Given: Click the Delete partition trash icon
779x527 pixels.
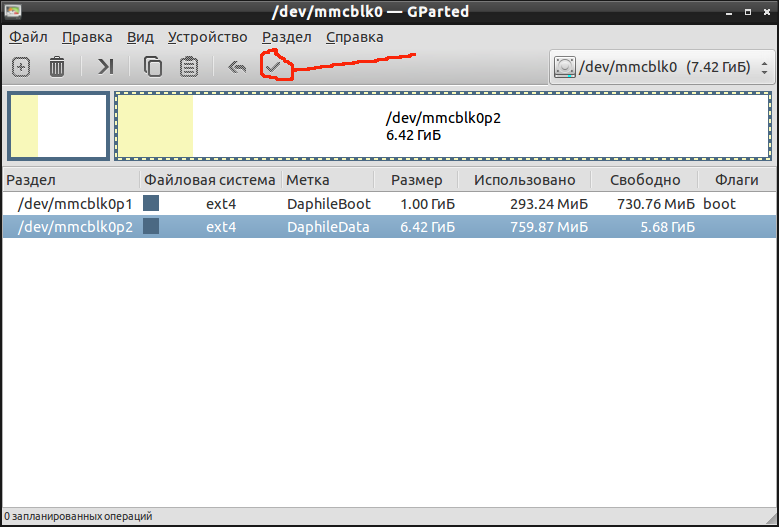Looking at the screenshot, I should pyautogui.click(x=57, y=67).
